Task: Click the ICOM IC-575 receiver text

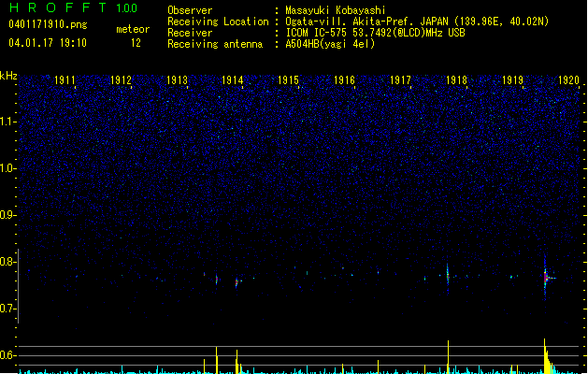Action: (376, 33)
